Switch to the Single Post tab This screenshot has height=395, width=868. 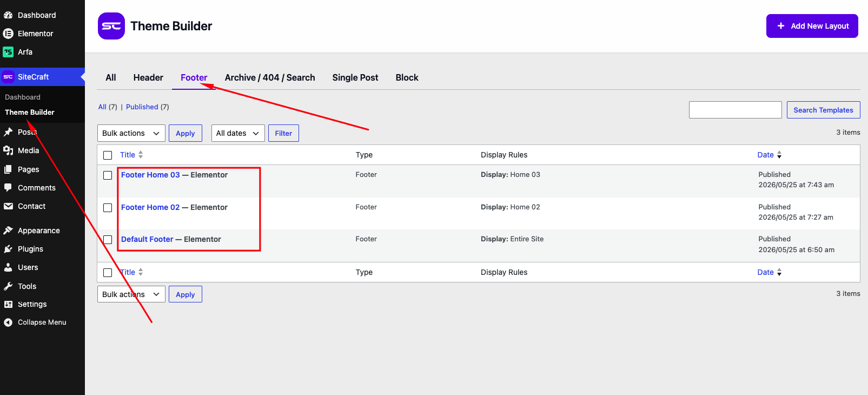tap(355, 77)
